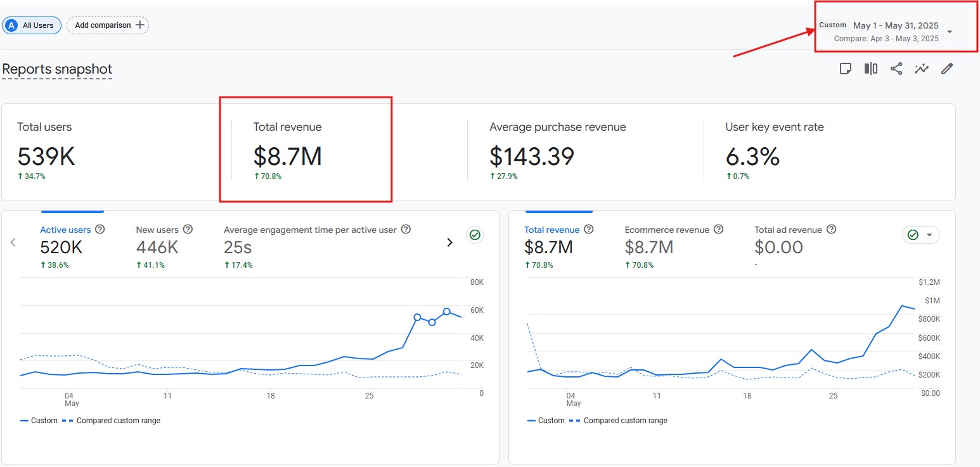
Task: Click the $0.00 total ad revenue value
Action: click(x=778, y=247)
